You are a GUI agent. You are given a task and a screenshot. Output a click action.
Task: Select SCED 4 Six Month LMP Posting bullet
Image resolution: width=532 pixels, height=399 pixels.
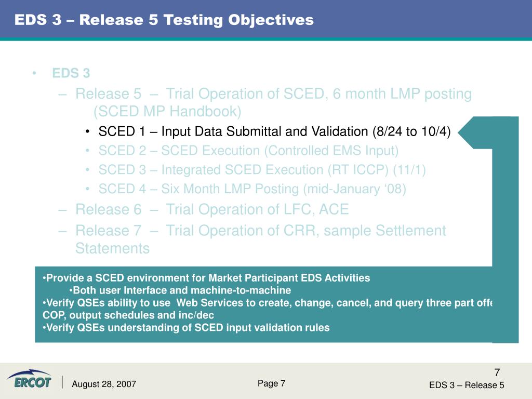[252, 189]
